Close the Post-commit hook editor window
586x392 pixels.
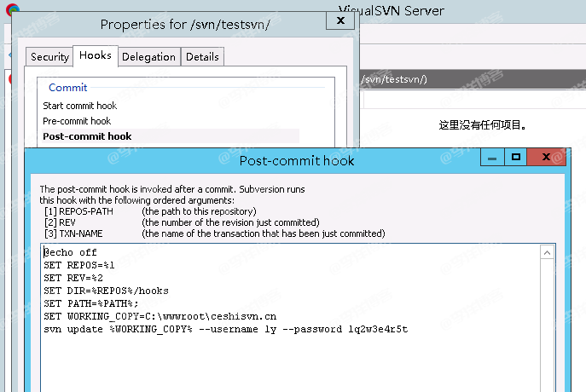(x=547, y=158)
